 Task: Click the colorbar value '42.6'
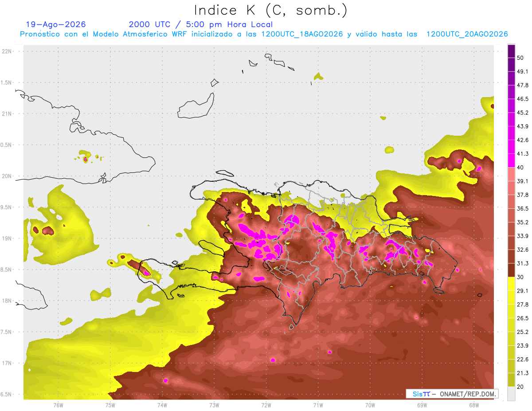coord(522,140)
